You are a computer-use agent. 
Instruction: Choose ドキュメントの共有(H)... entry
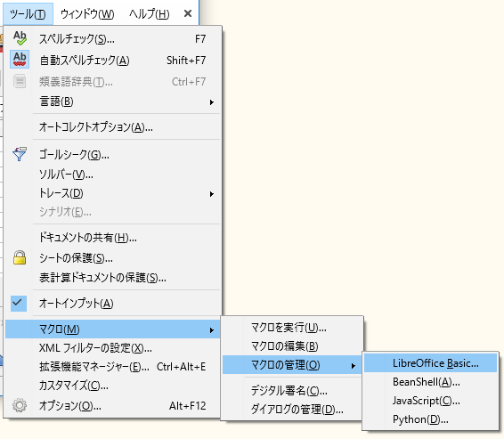pyautogui.click(x=112, y=238)
